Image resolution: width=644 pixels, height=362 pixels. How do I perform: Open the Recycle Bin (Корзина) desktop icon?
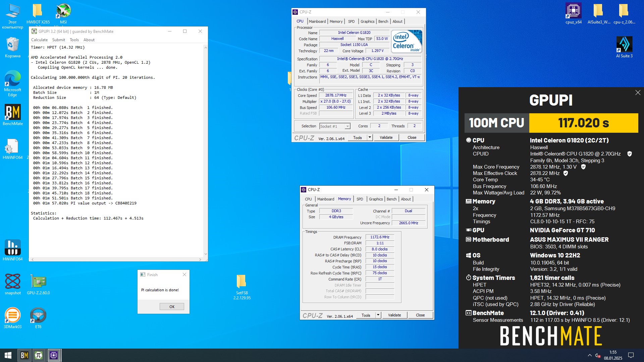pyautogui.click(x=13, y=47)
